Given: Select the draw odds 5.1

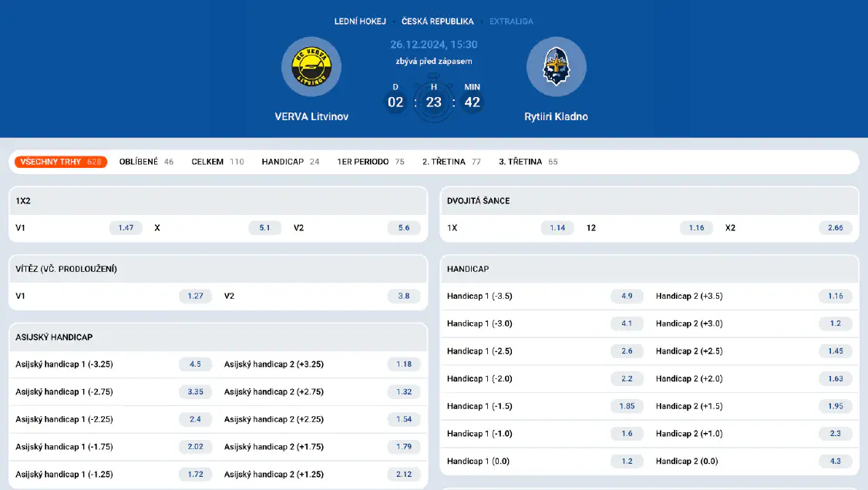Looking at the screenshot, I should click(264, 227).
